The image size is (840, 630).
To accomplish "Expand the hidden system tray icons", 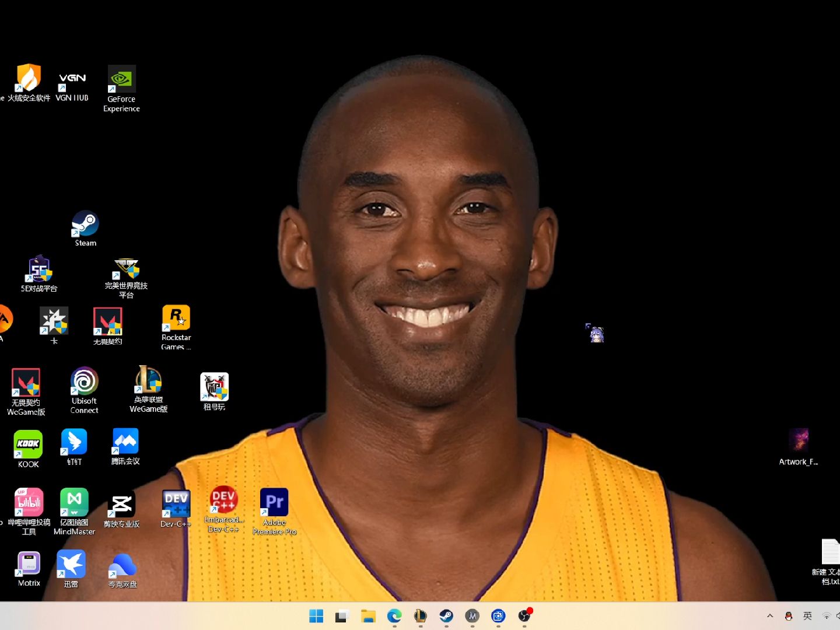I will (770, 616).
